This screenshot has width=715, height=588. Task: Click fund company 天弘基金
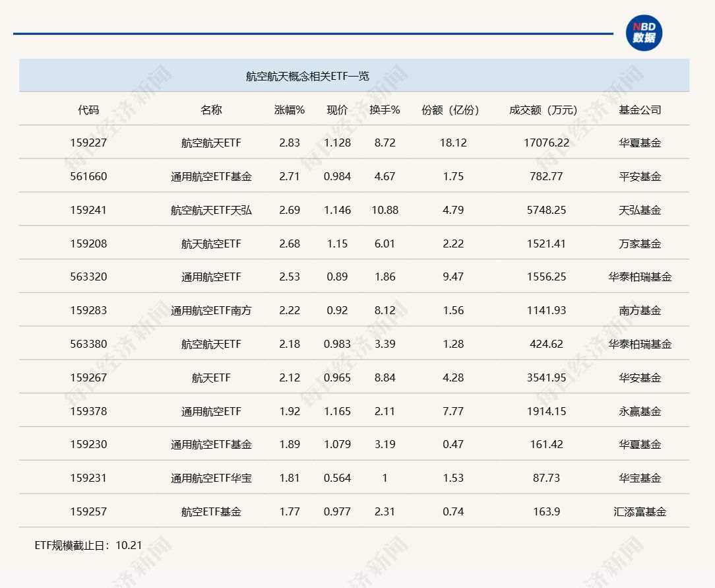click(x=640, y=211)
